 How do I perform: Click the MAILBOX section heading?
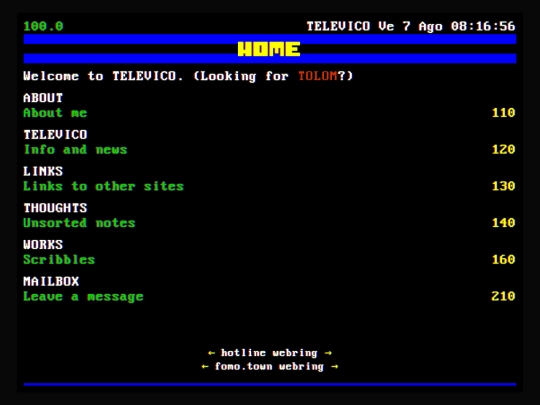pos(51,281)
